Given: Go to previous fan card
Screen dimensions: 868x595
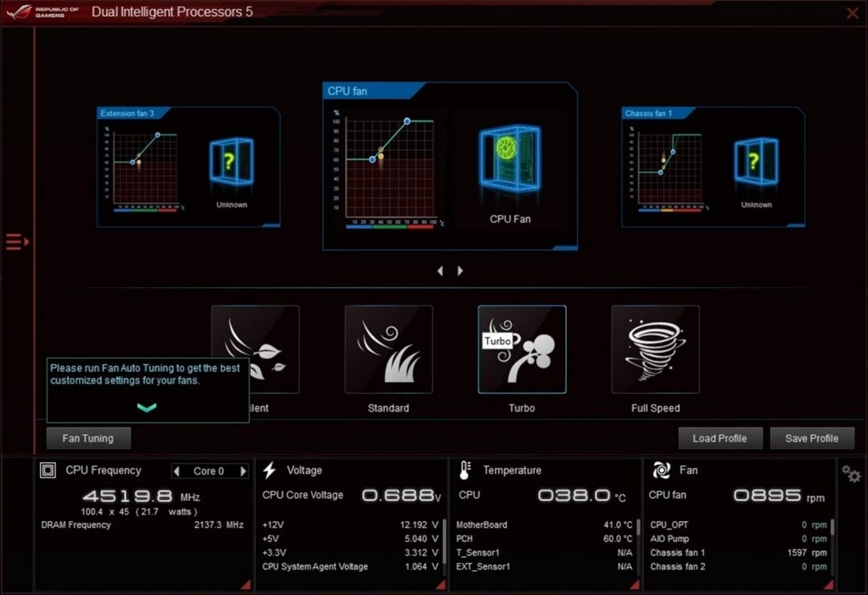Looking at the screenshot, I should (440, 270).
